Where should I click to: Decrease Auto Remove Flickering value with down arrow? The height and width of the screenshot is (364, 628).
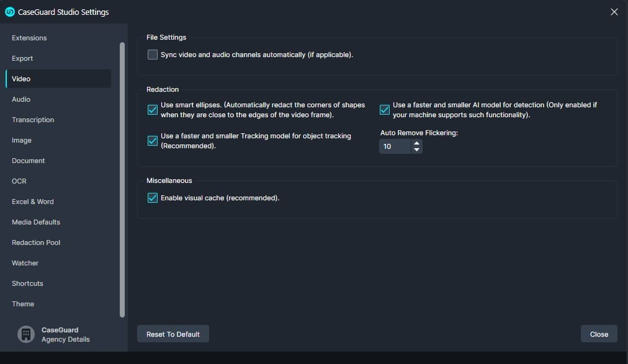click(417, 150)
